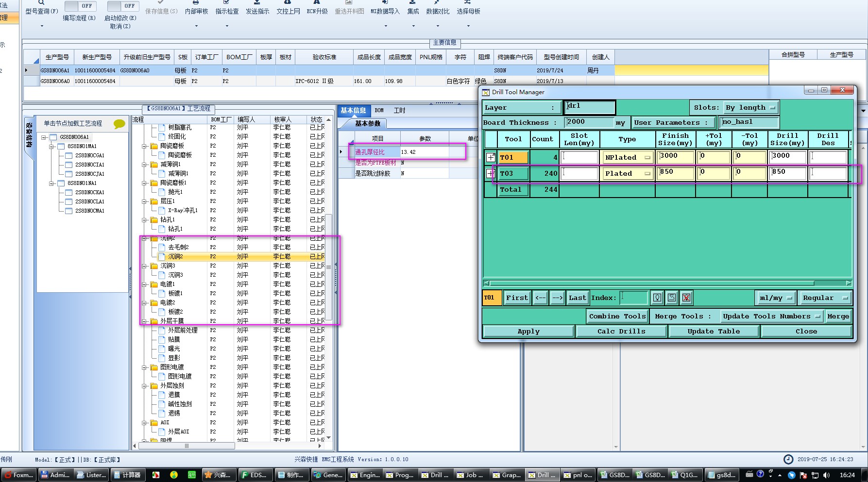868x482 pixels.
Task: Click the 选择母板 toolbar icon
Action: pos(468,2)
